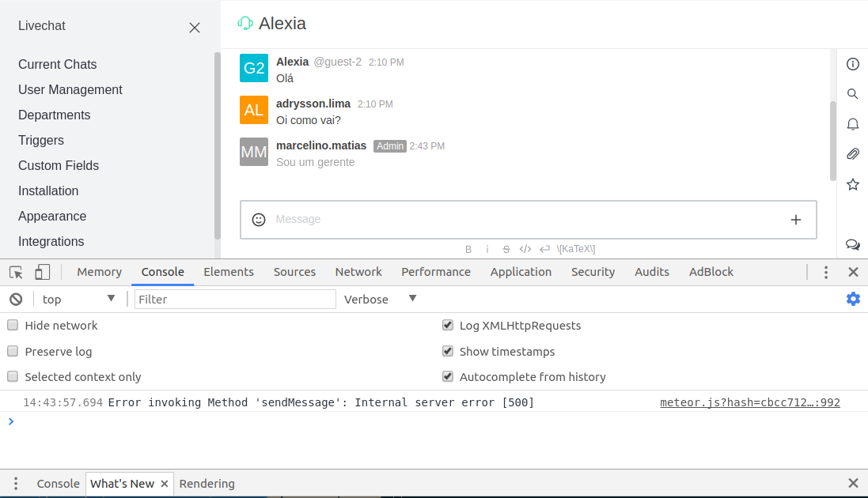Switch to the Performance tab
The height and width of the screenshot is (498, 868).
click(436, 272)
